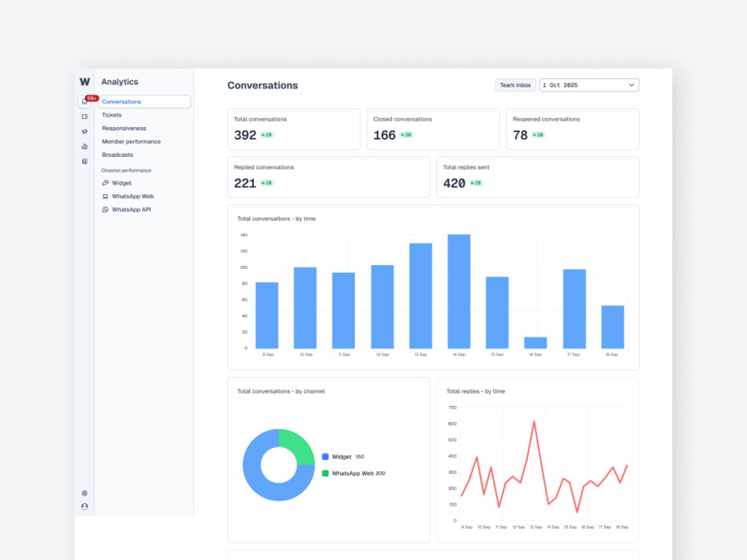Click the 18 Sep bar in chart
The height and width of the screenshot is (560, 747).
pos(613,327)
